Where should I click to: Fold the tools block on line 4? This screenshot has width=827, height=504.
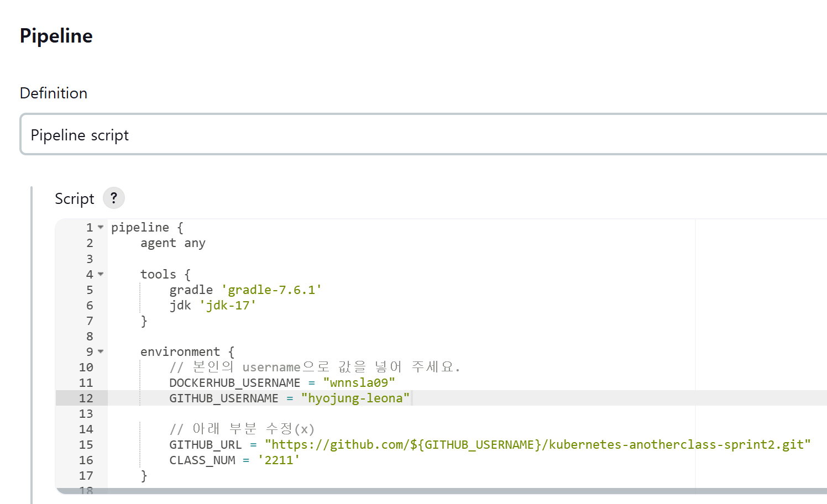[101, 274]
